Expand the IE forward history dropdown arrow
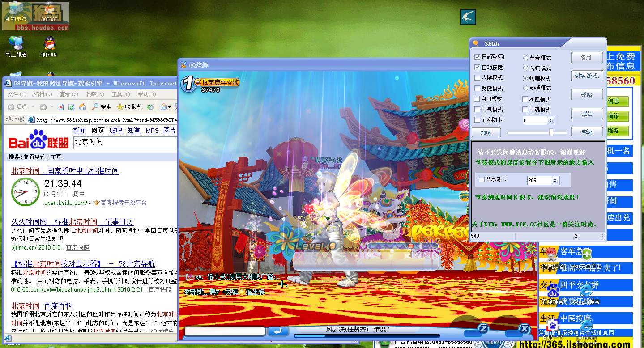This screenshot has width=644, height=348. (x=51, y=107)
